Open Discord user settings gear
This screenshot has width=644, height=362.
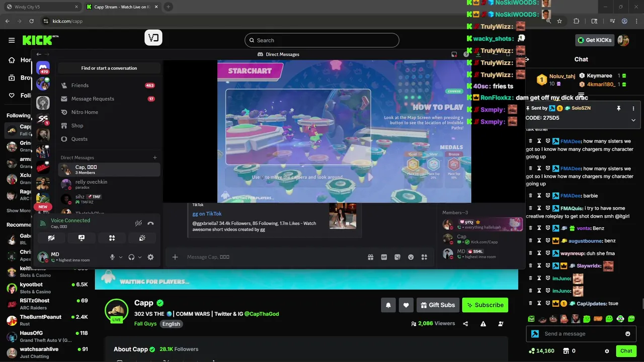150,257
